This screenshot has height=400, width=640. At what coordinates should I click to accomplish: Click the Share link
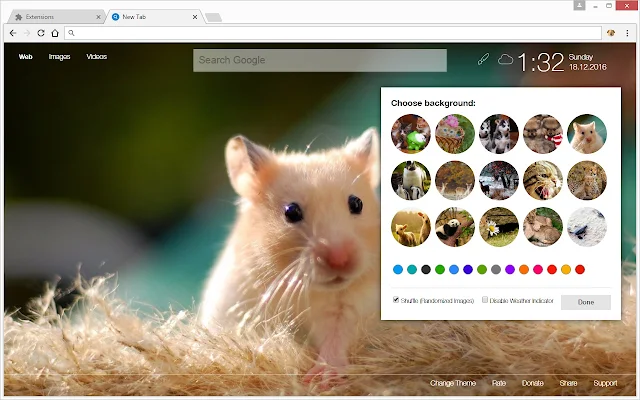tap(568, 383)
